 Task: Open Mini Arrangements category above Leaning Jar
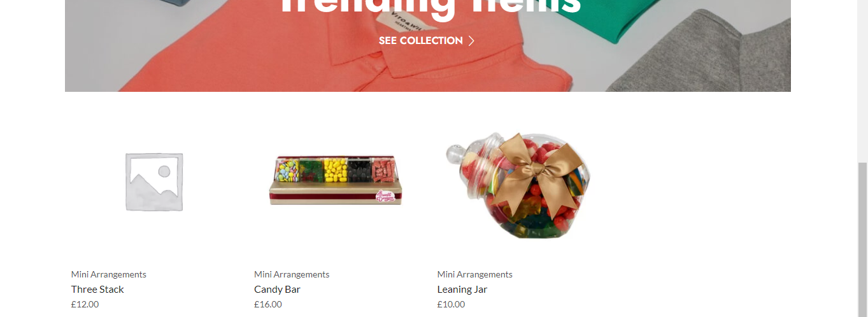(x=475, y=274)
